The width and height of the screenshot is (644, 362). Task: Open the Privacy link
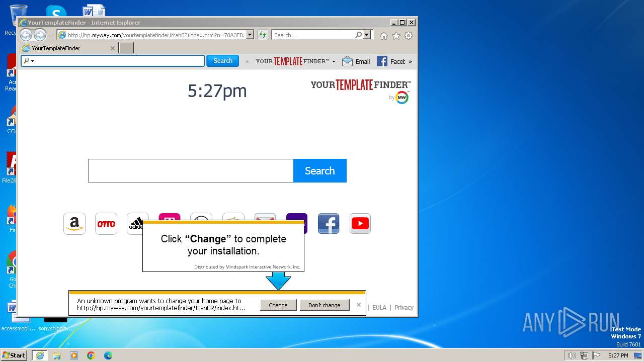click(404, 308)
